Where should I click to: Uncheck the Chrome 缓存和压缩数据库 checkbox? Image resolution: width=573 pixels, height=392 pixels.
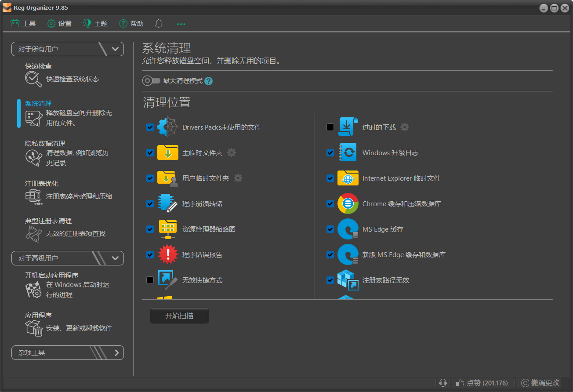click(330, 204)
